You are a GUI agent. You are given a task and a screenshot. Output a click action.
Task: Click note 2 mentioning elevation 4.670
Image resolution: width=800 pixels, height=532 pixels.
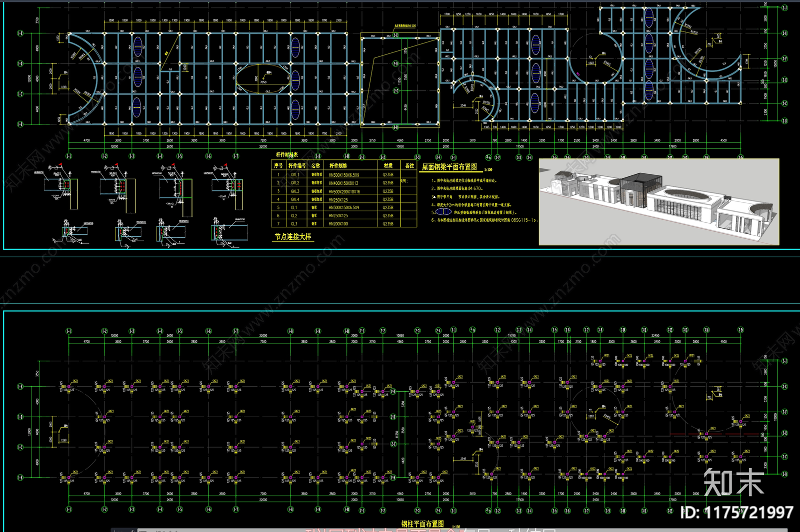pyautogui.click(x=457, y=189)
